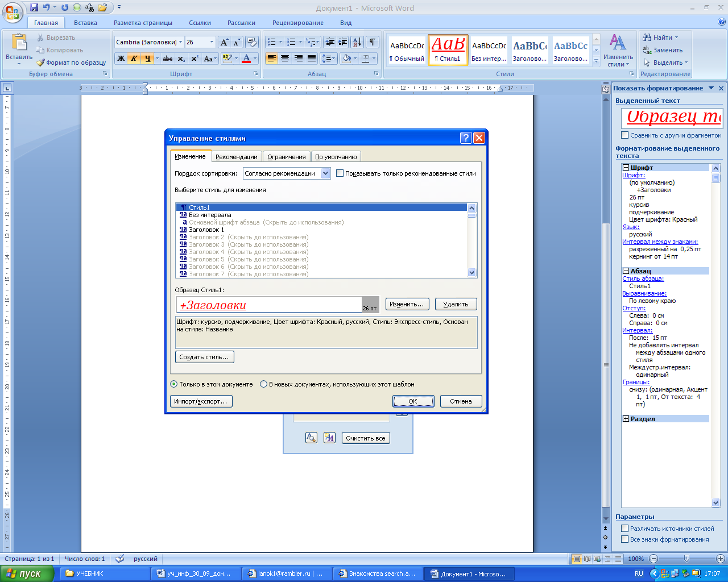Screen dimensions: 728x582
Task: Apply strikethrough abc formatting
Action: [x=168, y=59]
